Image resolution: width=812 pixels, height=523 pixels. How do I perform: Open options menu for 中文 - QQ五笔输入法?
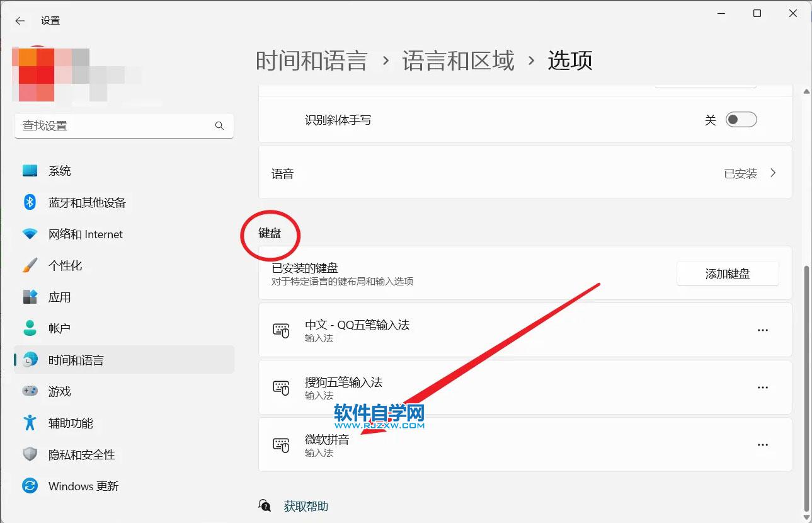click(x=763, y=330)
